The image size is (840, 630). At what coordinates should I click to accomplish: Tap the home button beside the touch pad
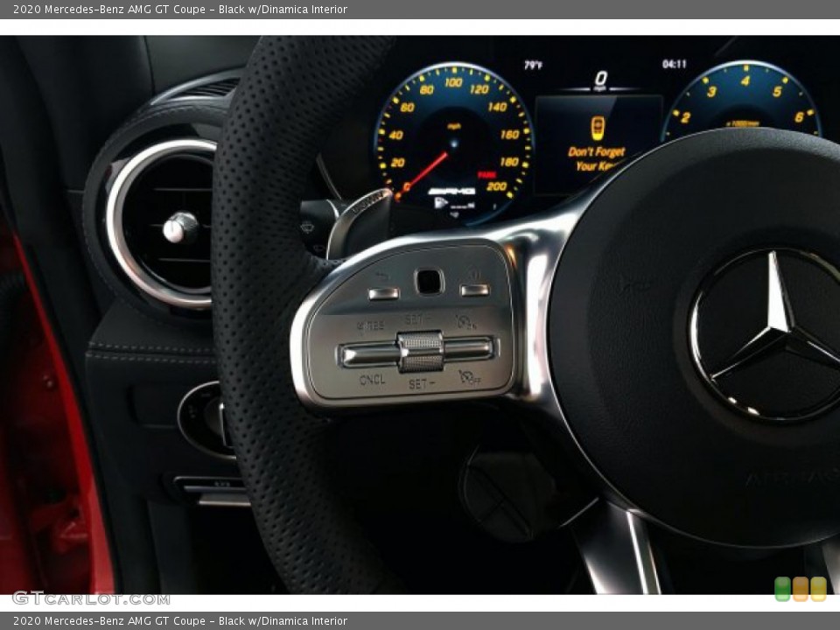tap(475, 290)
